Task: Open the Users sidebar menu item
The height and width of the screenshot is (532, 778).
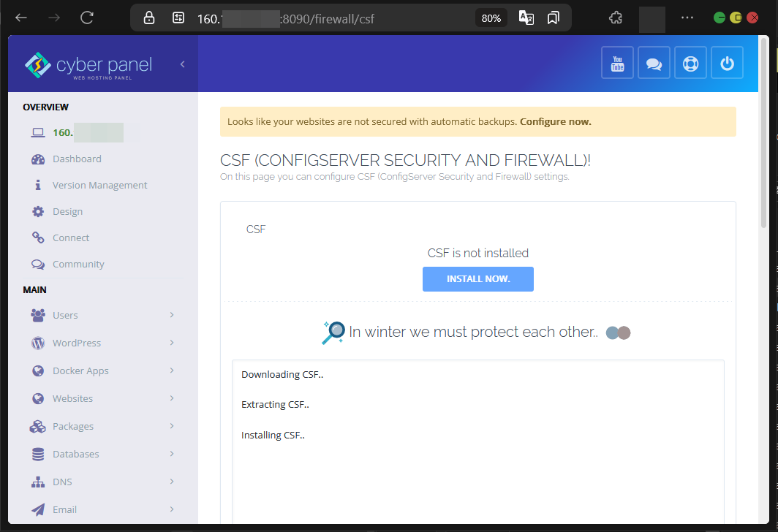Action: 103,315
